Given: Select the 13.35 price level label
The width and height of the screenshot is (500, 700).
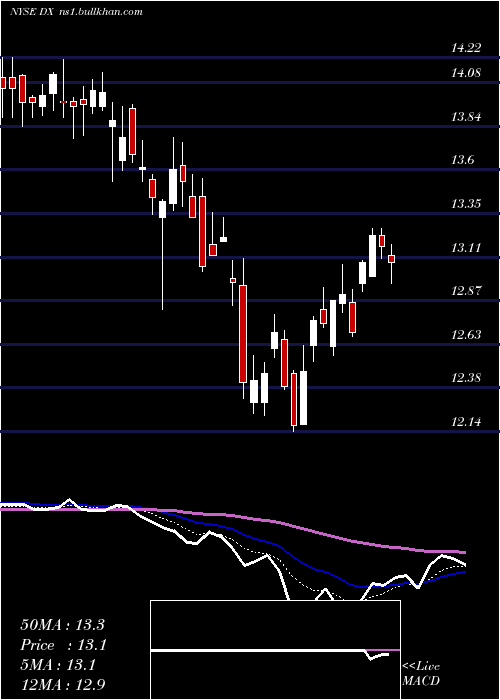Looking at the screenshot, I should click(x=466, y=204).
